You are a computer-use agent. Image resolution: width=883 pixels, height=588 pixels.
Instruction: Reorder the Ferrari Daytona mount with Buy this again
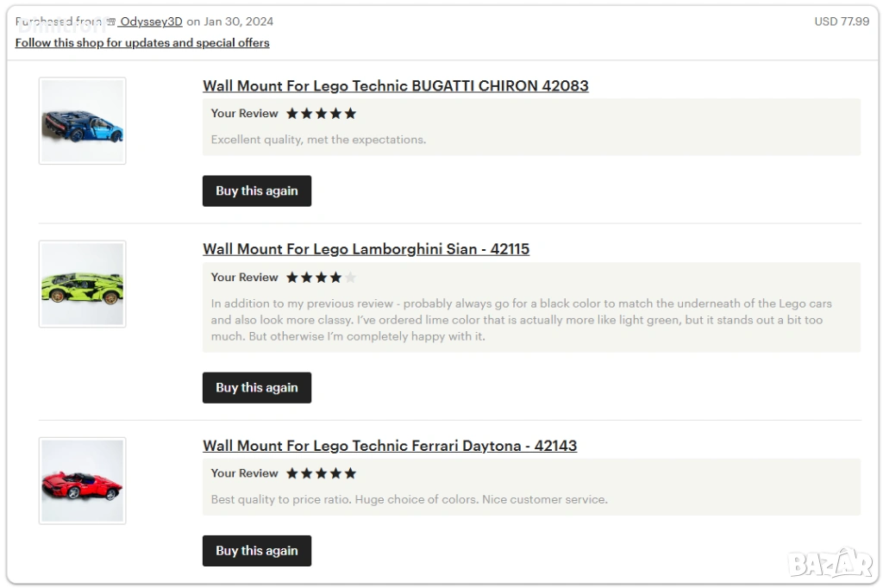256,551
